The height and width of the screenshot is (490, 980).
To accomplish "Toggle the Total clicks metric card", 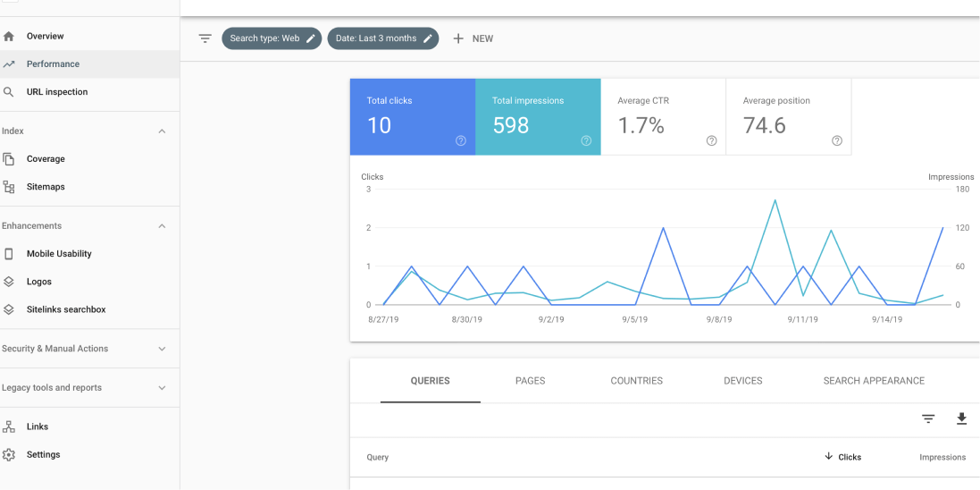I will [413, 117].
